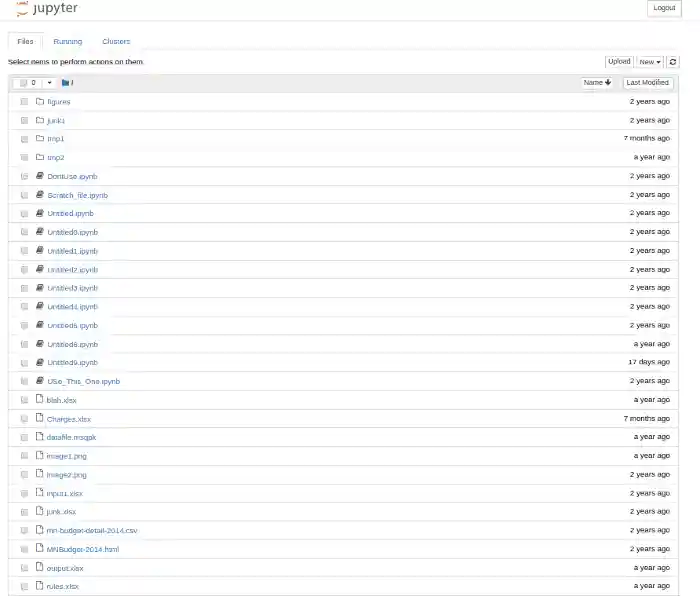Click the selected-items count '0'
700x596 pixels.
point(33,83)
